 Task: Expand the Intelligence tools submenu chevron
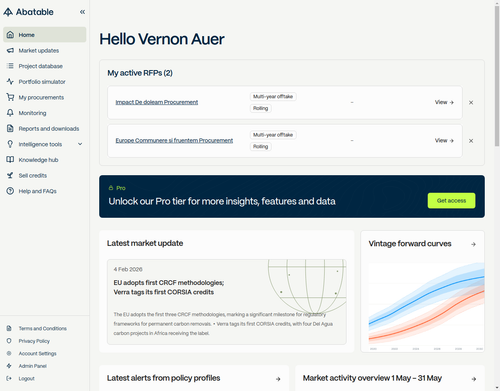(80, 144)
